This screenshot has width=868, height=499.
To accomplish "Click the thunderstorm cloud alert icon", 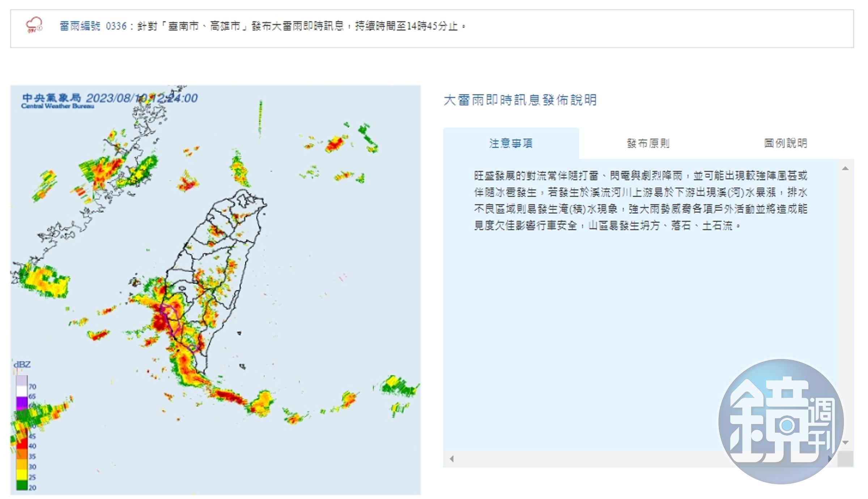I will coord(34,25).
